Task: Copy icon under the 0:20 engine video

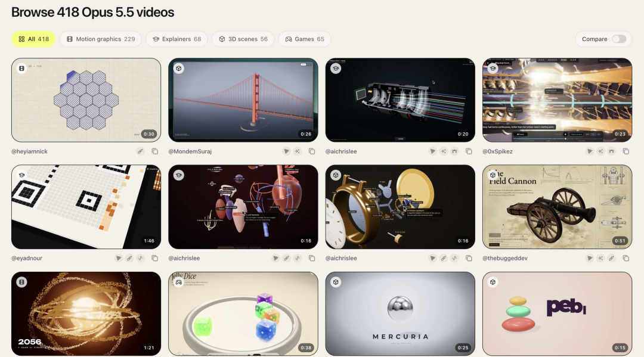Action: [x=469, y=151]
